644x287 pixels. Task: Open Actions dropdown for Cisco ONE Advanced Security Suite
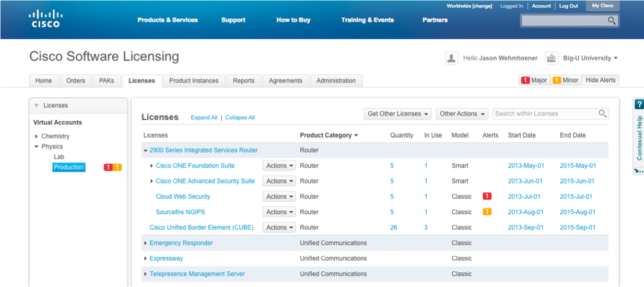(279, 181)
